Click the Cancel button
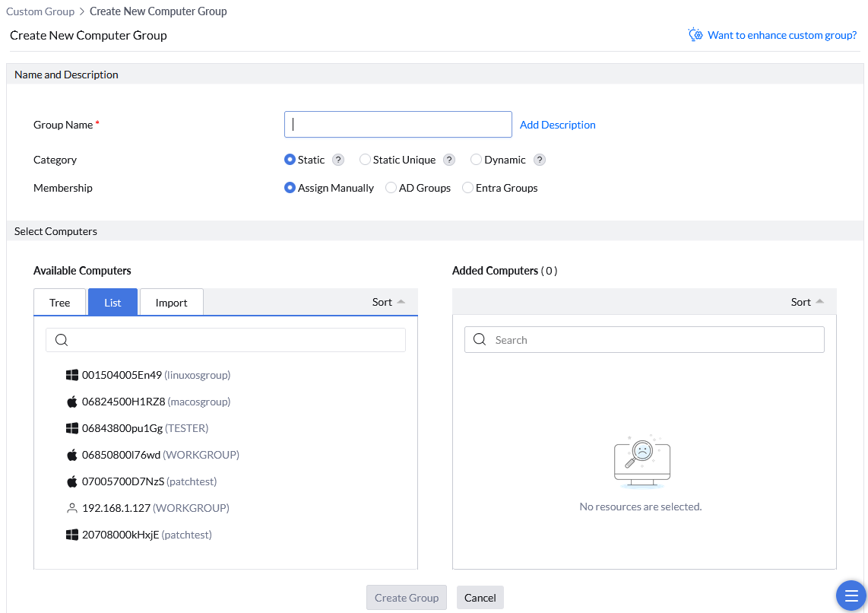868x613 pixels. (480, 598)
